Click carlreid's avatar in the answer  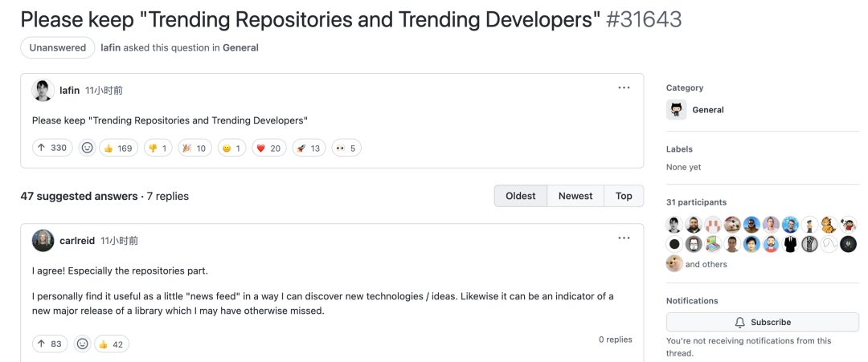pyautogui.click(x=43, y=241)
